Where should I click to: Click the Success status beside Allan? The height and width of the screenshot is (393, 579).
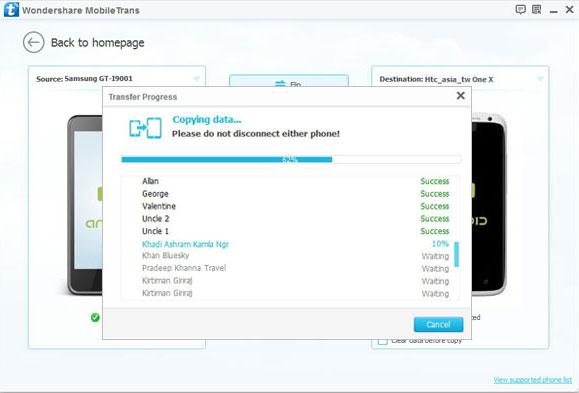(x=435, y=181)
